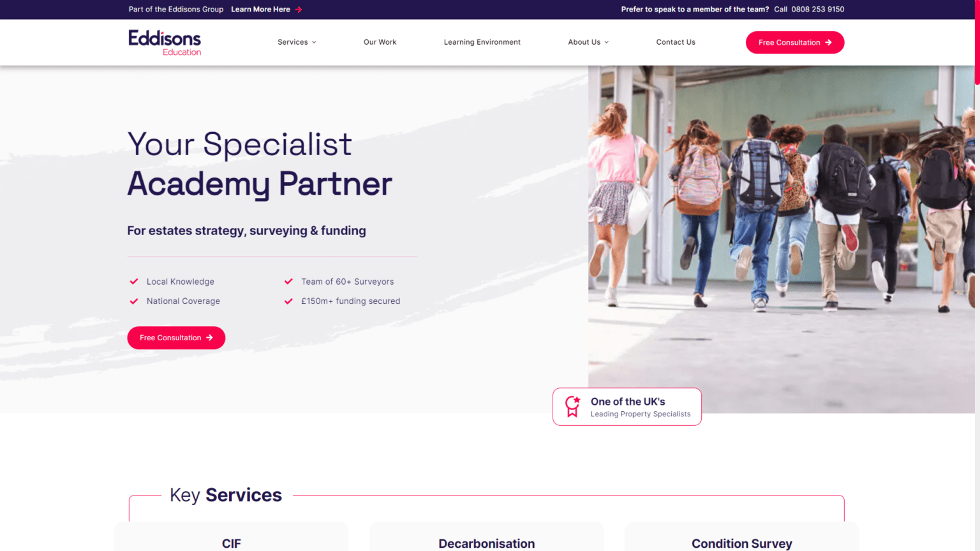Click the hero Free Consultation button
Viewport: 980px width, 551px height.
(176, 338)
